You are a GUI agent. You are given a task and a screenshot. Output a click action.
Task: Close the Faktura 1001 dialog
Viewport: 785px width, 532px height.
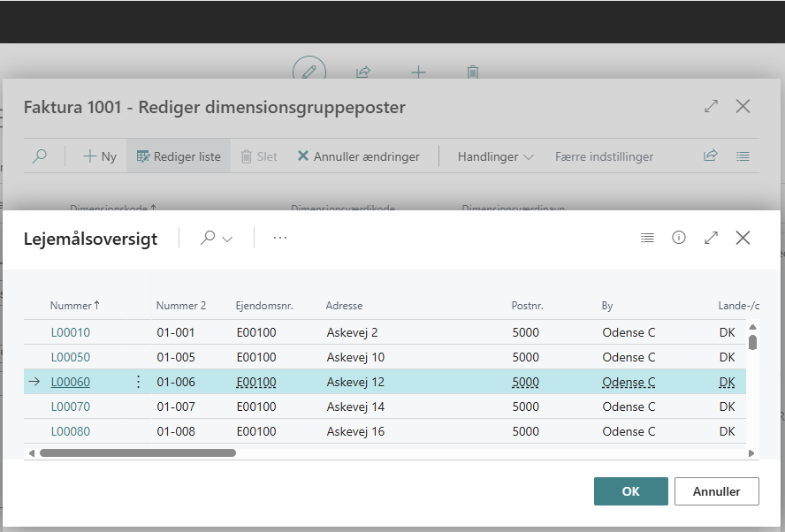[743, 106]
